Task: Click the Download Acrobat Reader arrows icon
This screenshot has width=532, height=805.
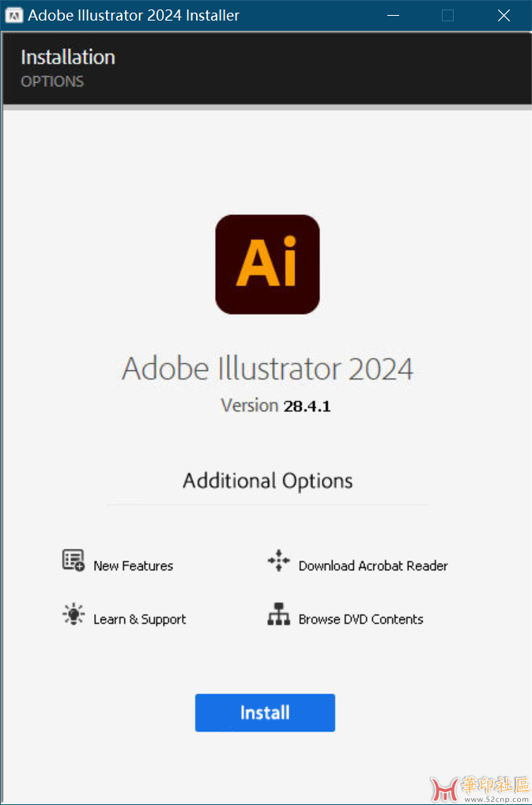Action: coord(278,560)
